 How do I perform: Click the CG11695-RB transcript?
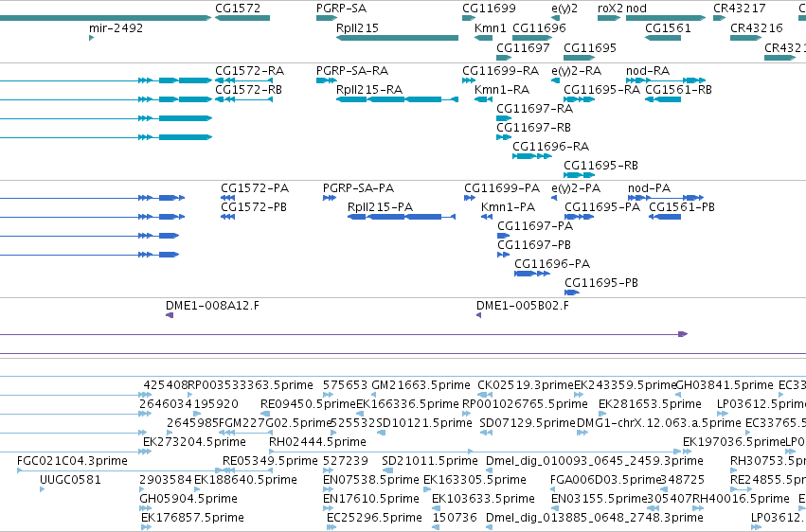coord(580,175)
